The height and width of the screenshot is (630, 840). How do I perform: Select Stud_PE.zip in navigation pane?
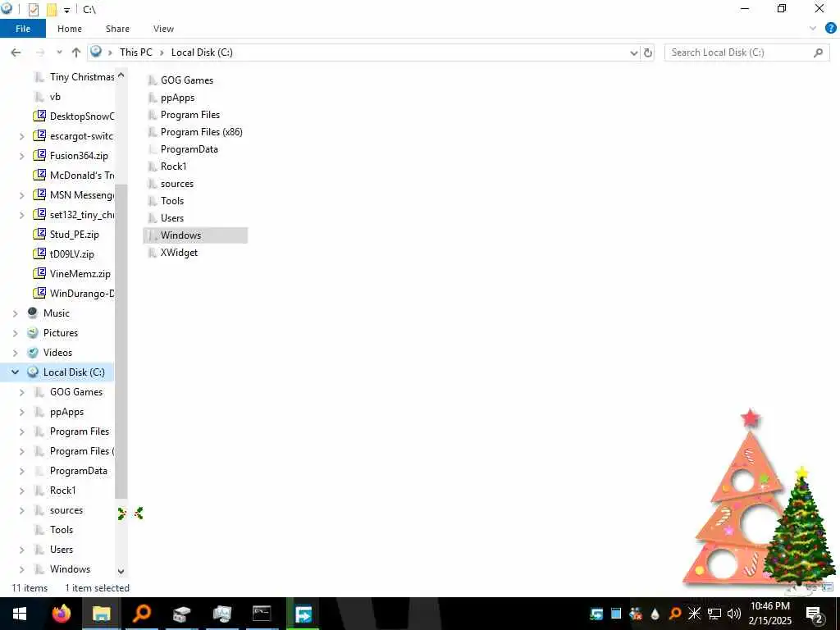pyautogui.click(x=74, y=234)
